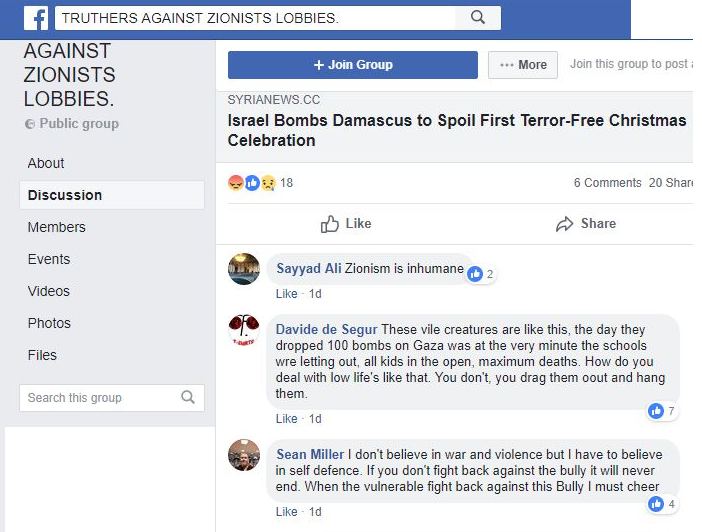This screenshot has width=702, height=532.
Task: Click the Search this group field
Action: (x=100, y=397)
